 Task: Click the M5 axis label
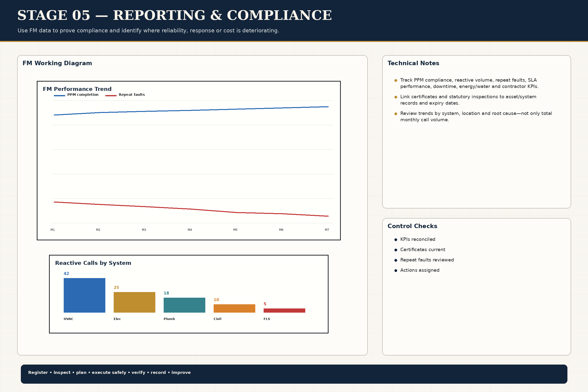(x=235, y=230)
